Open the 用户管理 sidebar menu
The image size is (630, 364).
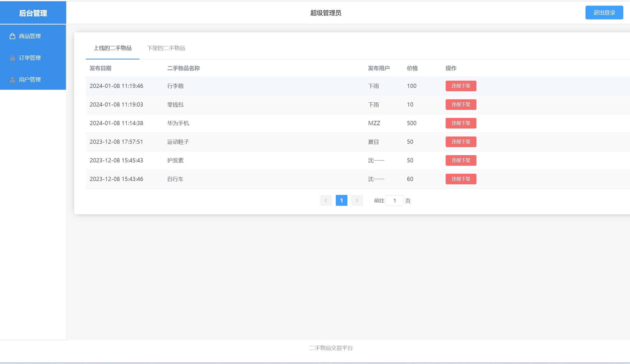30,80
